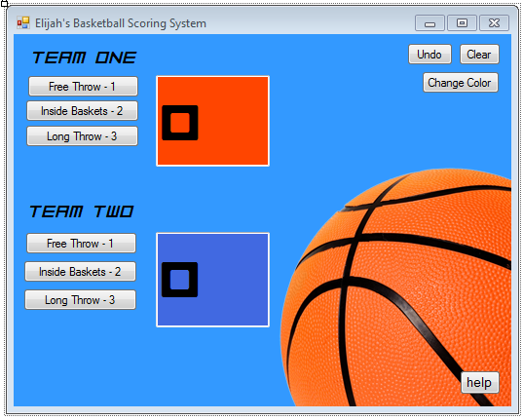523x420 pixels.
Task: Open the help button
Action: [x=480, y=383]
